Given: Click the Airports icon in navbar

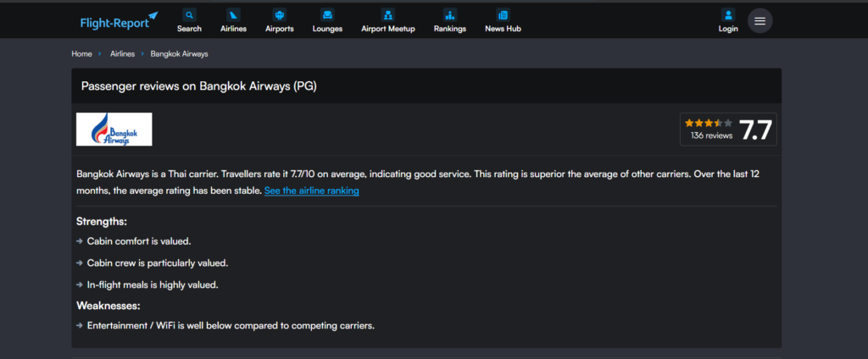Looking at the screenshot, I should point(280,15).
